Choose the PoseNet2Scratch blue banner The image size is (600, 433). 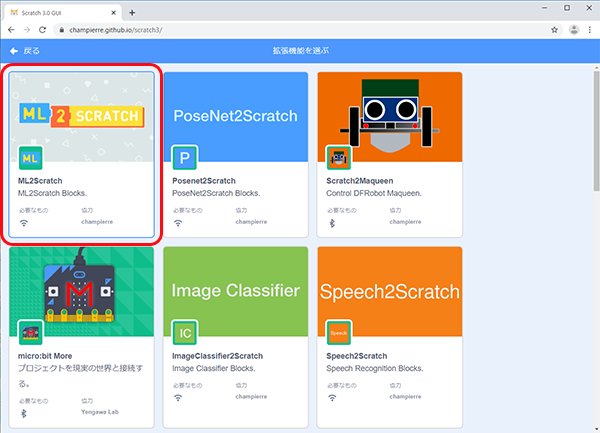235,115
